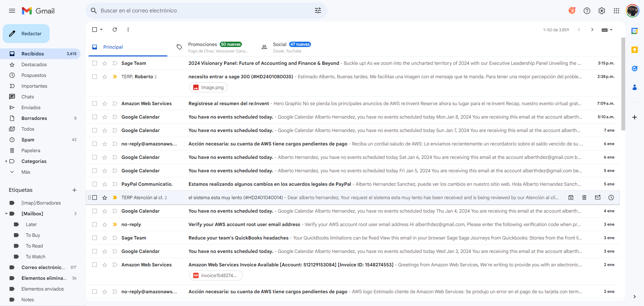Go to older messages with next arrow
This screenshot has height=306, width=644.
click(592, 30)
